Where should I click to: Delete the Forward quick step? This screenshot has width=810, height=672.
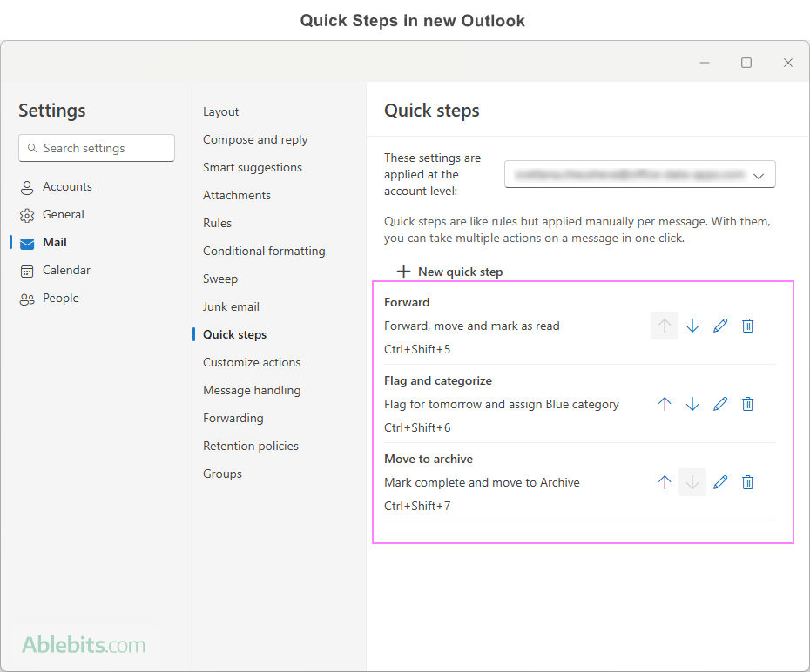(x=747, y=326)
